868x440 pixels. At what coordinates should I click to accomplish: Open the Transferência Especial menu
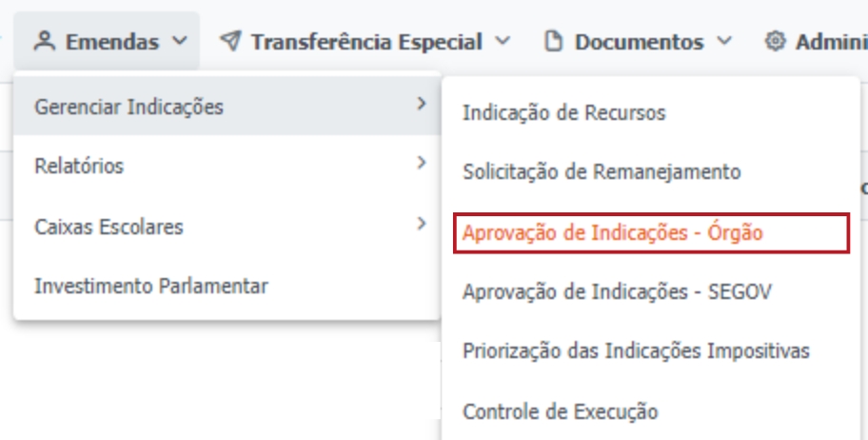point(366,42)
